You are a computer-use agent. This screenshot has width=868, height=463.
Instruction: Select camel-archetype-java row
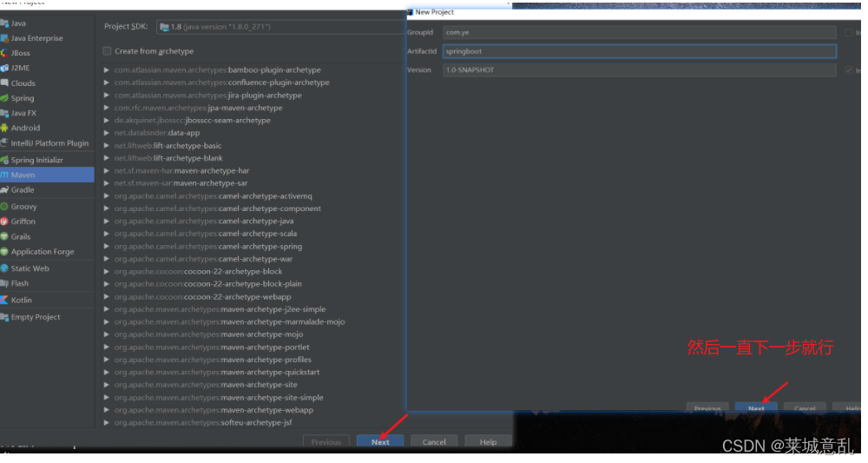pyautogui.click(x=204, y=221)
